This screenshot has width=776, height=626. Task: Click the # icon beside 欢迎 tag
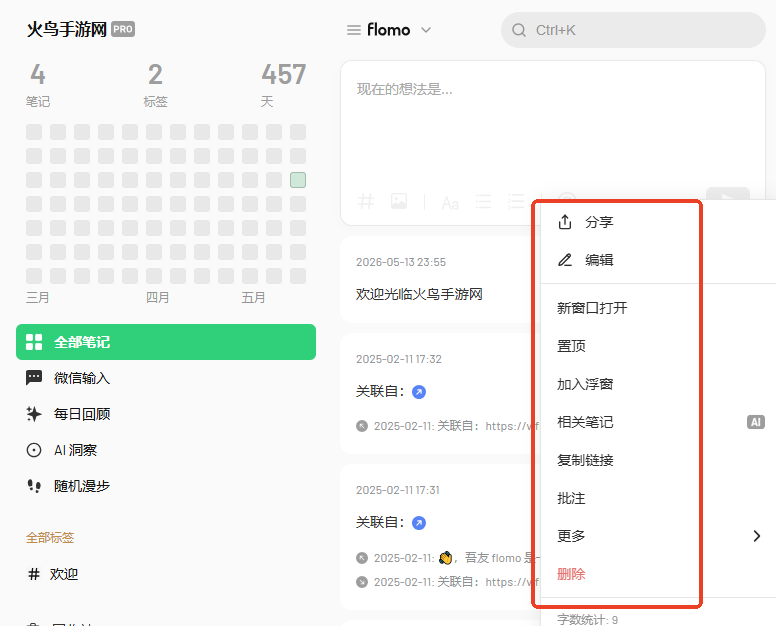tap(34, 574)
